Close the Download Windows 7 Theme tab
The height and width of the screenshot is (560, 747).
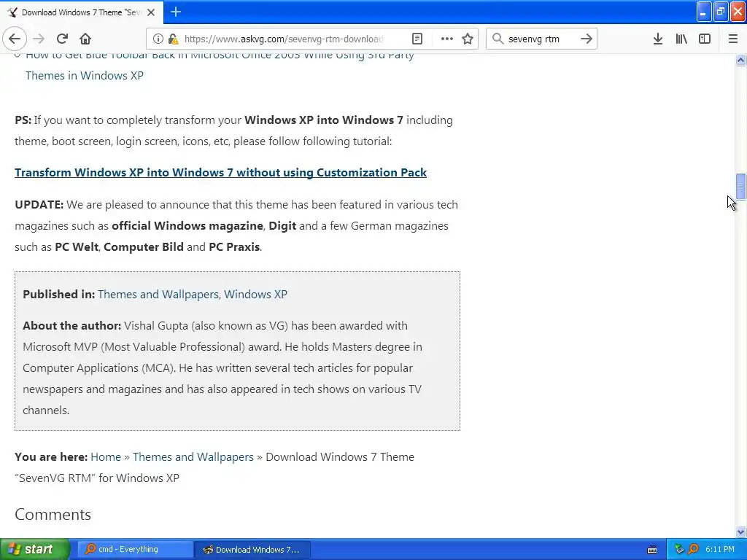tap(151, 12)
